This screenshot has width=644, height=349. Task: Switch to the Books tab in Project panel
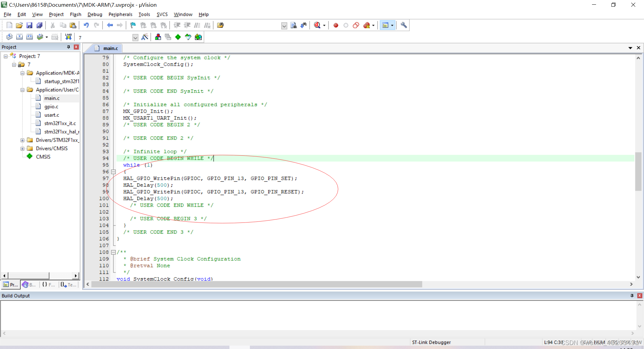29,285
